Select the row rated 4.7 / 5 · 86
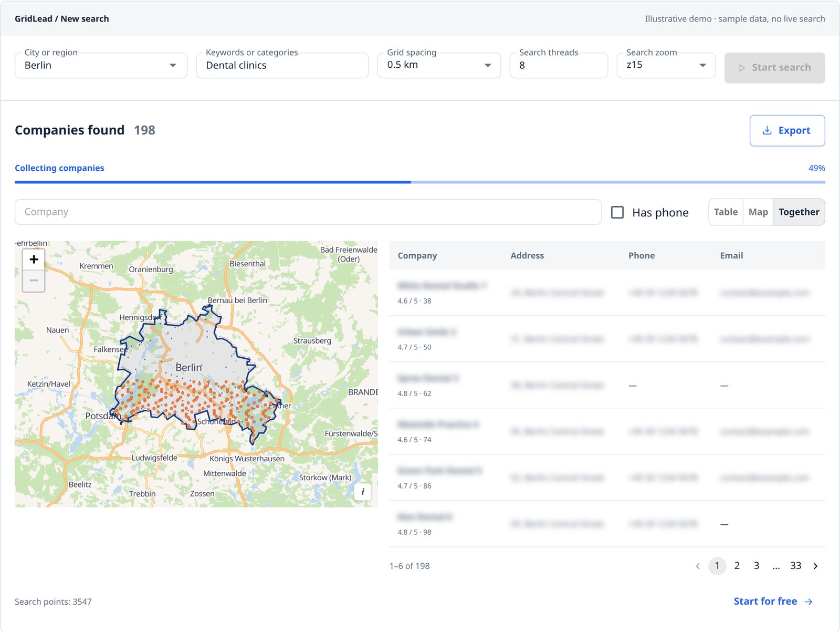840x632 pixels. tap(607, 478)
